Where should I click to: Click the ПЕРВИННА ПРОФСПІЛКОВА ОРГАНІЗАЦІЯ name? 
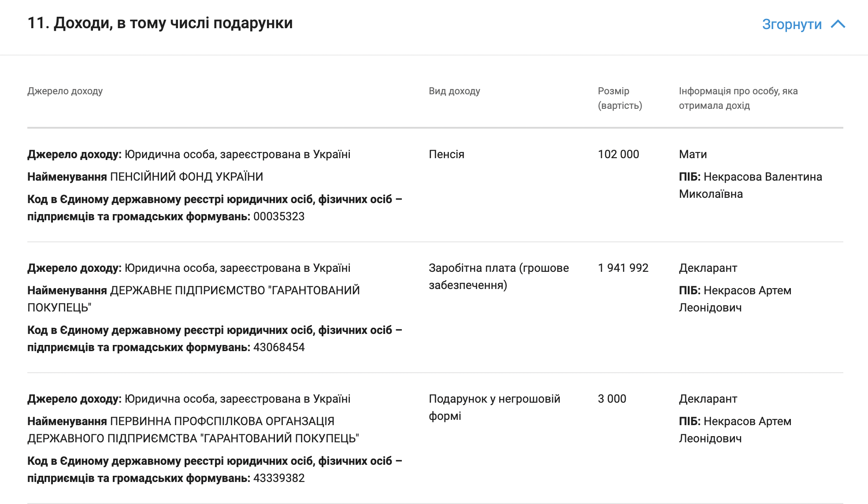(193, 430)
